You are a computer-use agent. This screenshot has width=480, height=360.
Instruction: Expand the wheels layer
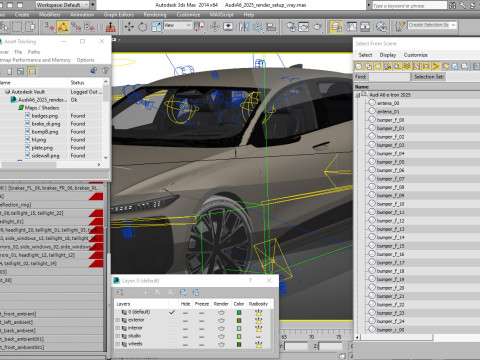click(118, 344)
